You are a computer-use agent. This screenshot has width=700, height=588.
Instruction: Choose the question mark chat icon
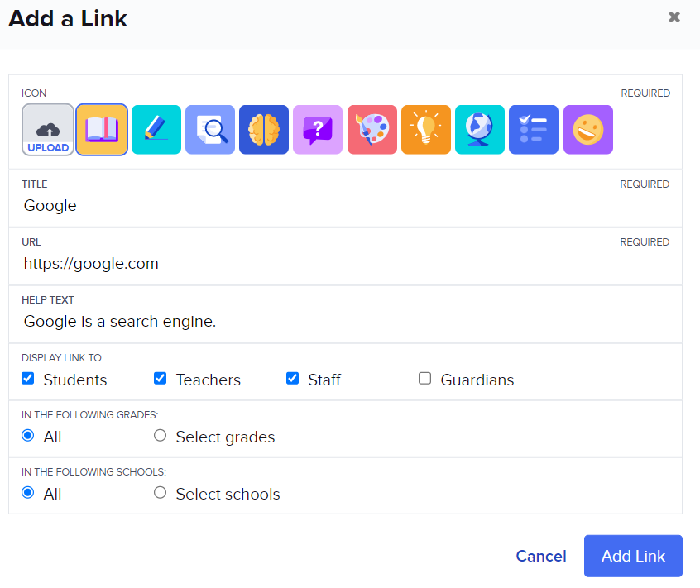point(318,130)
